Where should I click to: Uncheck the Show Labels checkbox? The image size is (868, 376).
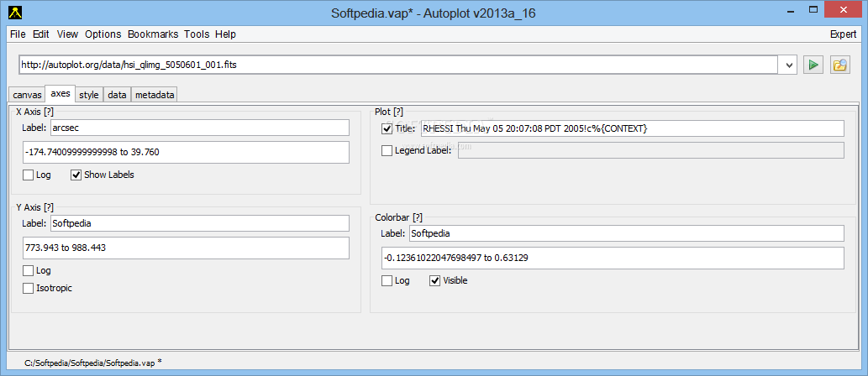tap(76, 175)
